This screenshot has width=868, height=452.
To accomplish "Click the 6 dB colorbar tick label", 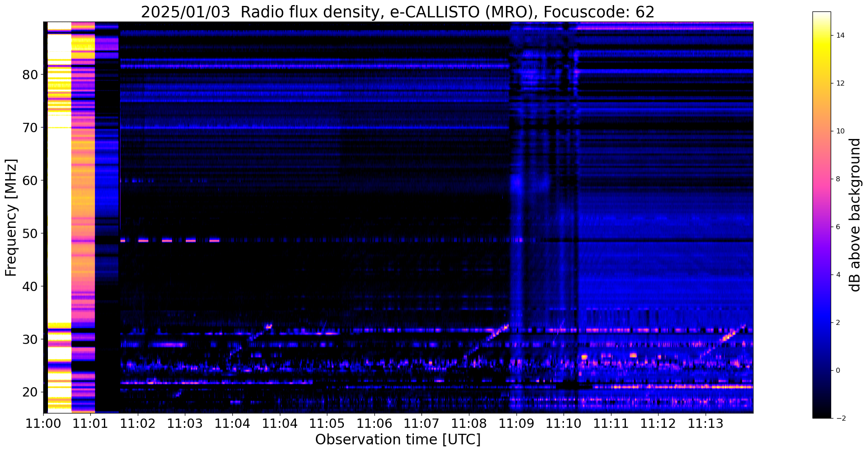I will 837,227.
